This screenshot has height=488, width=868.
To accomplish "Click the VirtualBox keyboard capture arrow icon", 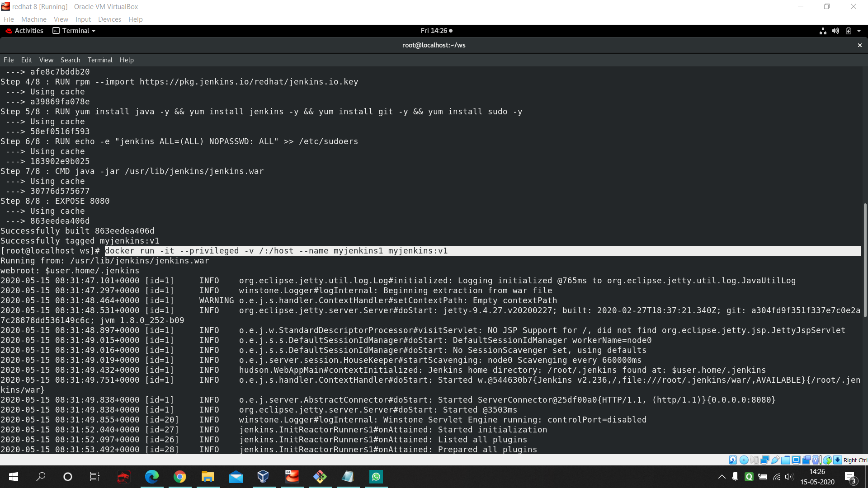I will point(838,460).
